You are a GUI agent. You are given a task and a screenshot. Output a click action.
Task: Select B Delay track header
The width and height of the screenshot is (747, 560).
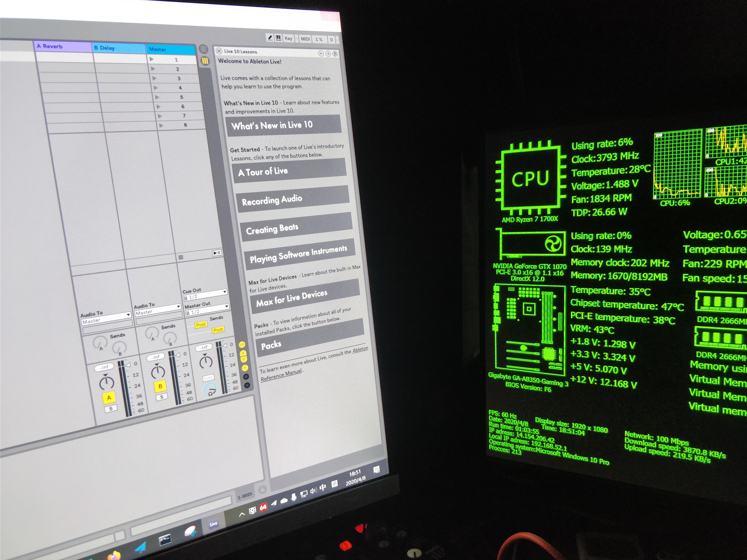click(x=119, y=48)
